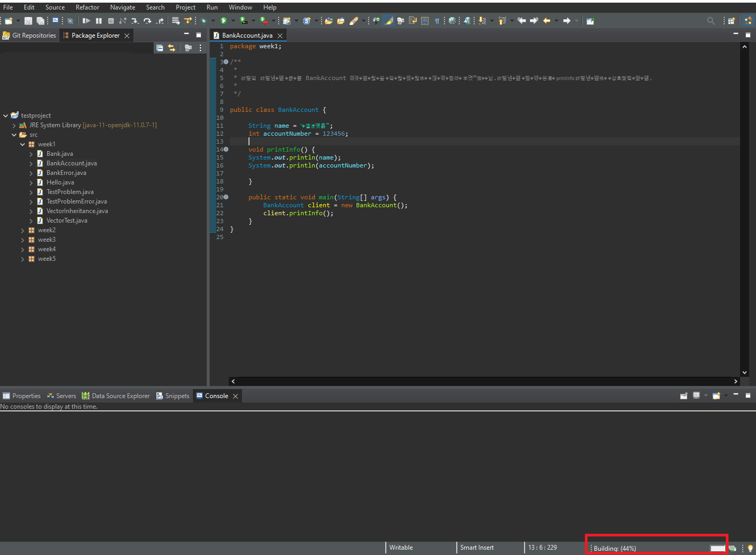The image size is (756, 555).
Task: Switch to the Properties tab
Action: (22, 396)
